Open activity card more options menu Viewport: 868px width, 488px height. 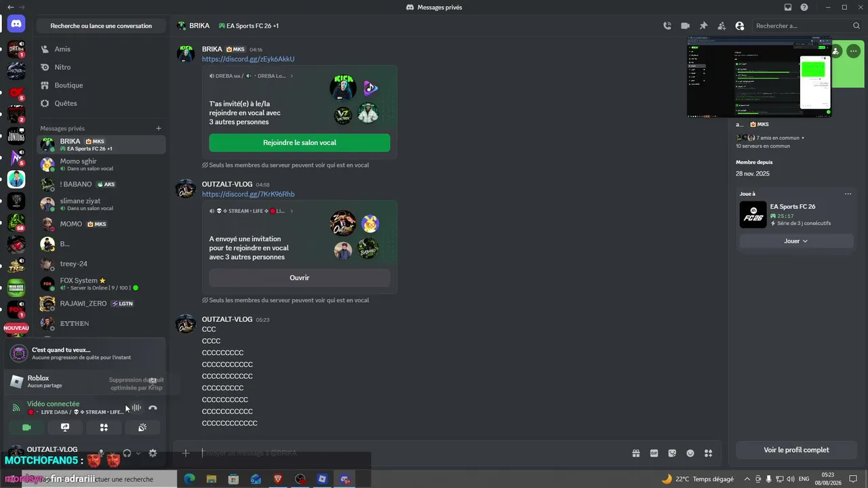(x=848, y=194)
